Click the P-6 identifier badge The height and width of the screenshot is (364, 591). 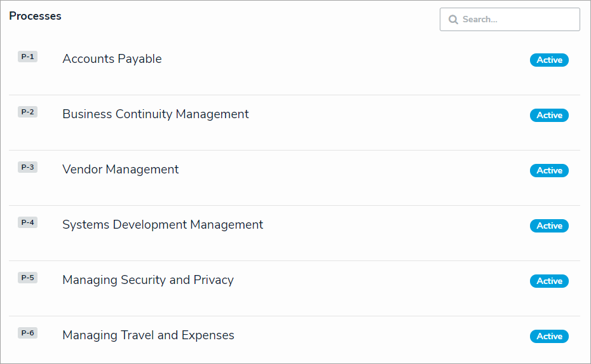27,333
